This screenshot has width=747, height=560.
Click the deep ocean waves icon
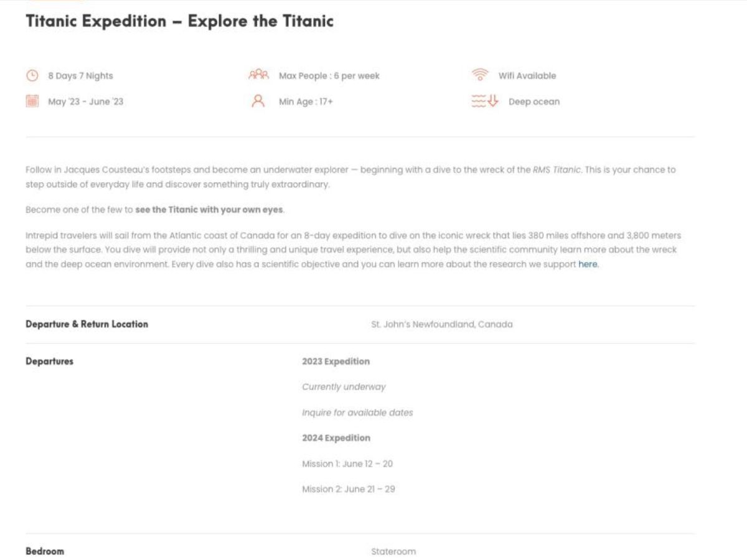(485, 101)
